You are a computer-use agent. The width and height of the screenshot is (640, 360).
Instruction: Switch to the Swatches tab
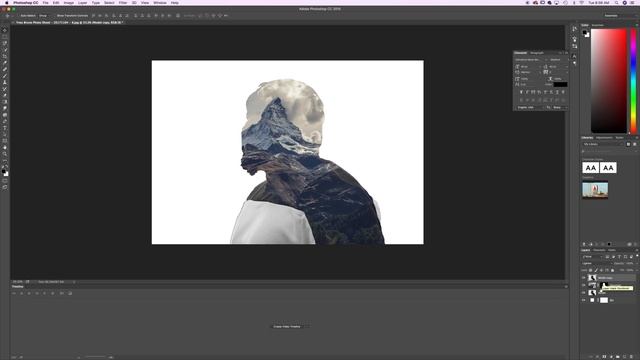coord(598,25)
